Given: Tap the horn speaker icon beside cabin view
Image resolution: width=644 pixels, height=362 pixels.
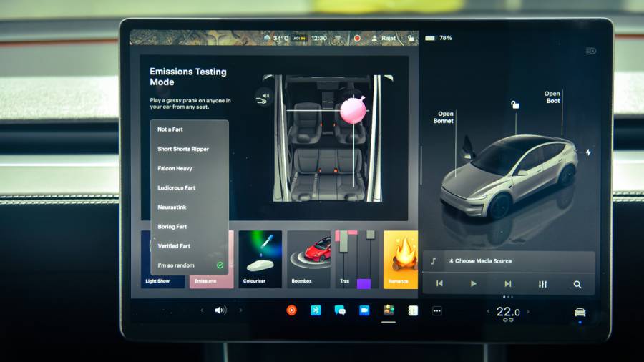Looking at the screenshot, I should (263, 98).
